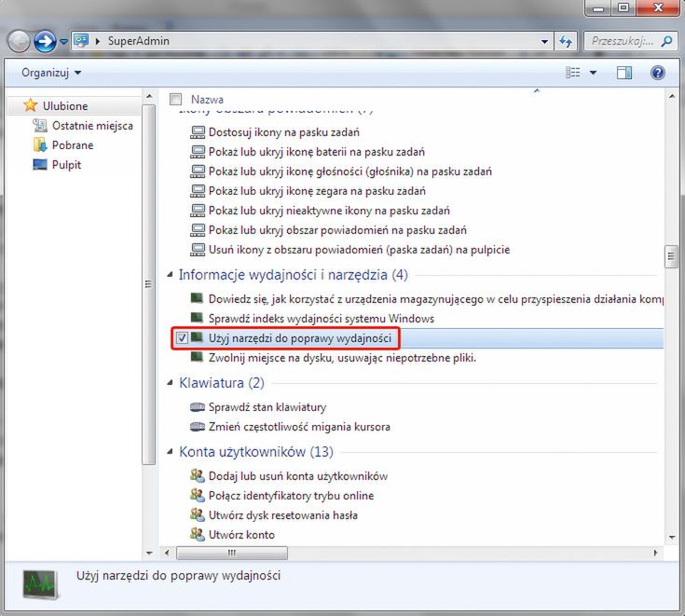
Task: Select the Sprawdź stan klawiatury entry text
Action: point(267,407)
